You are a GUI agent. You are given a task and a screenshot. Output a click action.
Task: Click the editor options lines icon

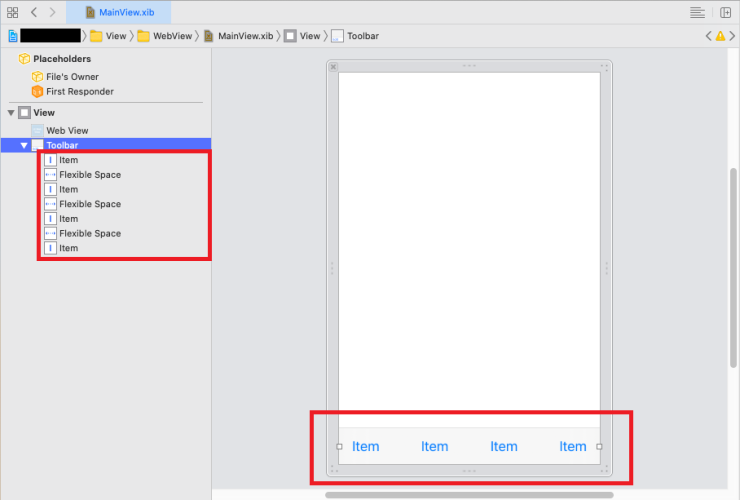697,12
